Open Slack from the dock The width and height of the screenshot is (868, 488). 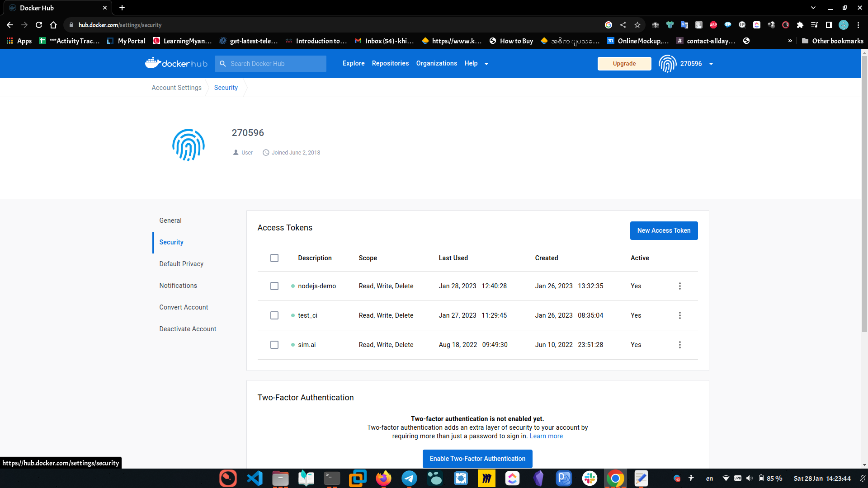pyautogui.click(x=590, y=478)
